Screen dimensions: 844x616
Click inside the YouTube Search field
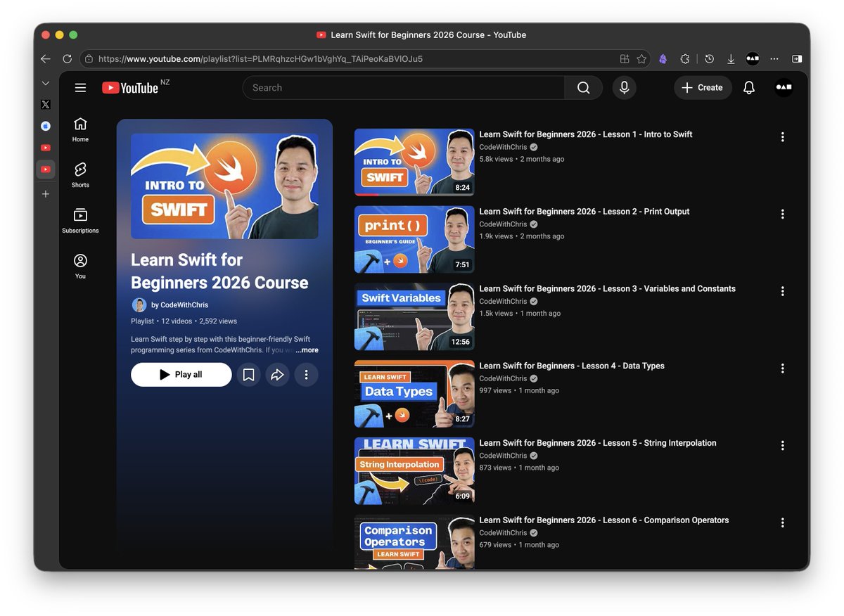[404, 88]
